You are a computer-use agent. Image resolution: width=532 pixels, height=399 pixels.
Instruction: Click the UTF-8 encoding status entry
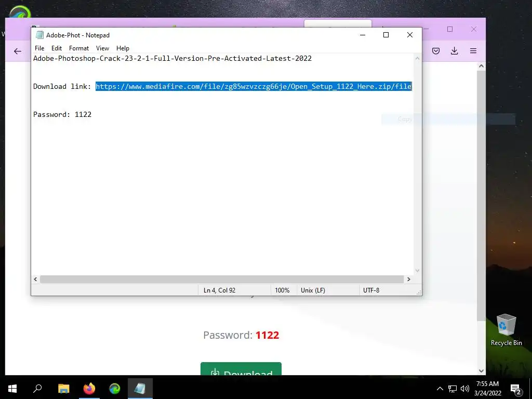371,290
